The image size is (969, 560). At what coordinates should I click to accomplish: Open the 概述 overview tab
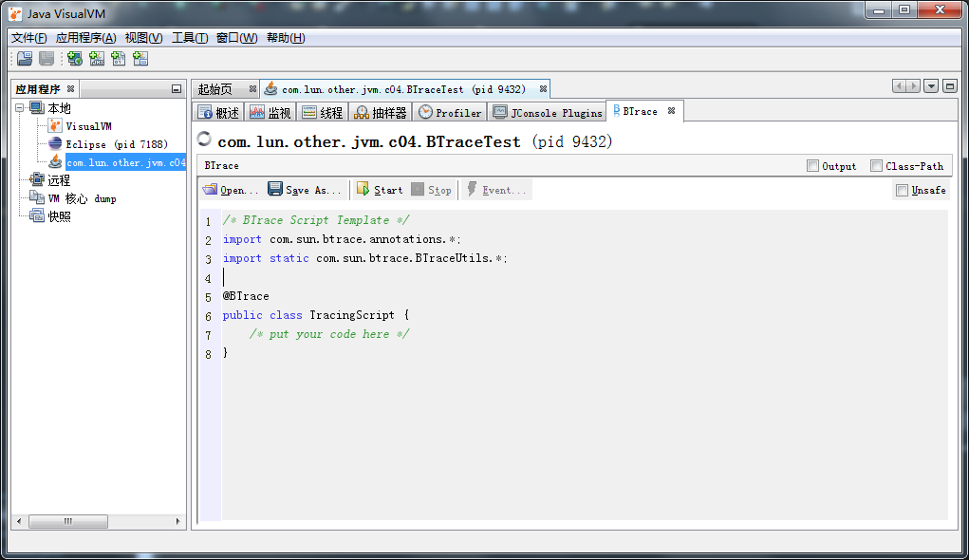click(219, 113)
